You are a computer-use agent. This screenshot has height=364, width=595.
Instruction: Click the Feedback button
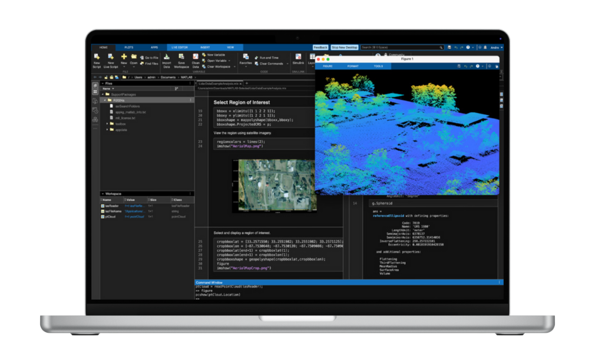(x=320, y=48)
